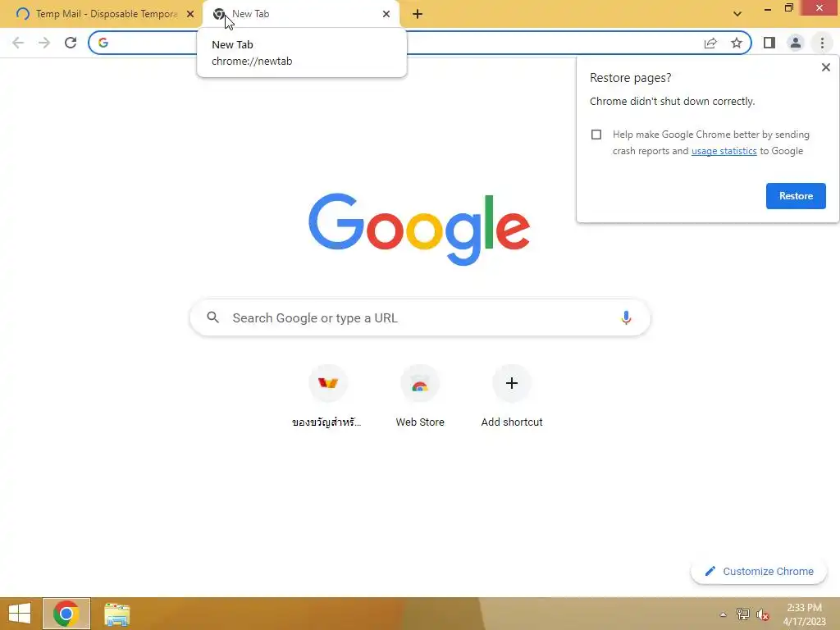The width and height of the screenshot is (840, 630).
Task: Click the Google icon in the address bar
Action: click(x=103, y=43)
